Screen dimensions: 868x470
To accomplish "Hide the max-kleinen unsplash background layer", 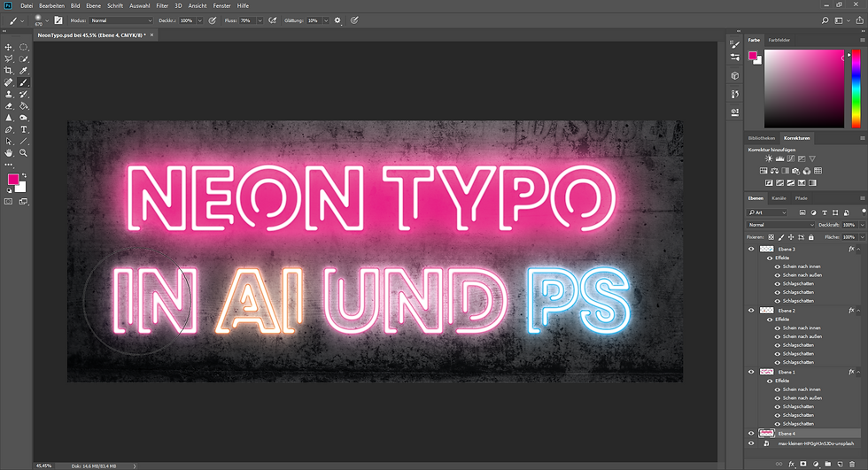I will pos(751,443).
